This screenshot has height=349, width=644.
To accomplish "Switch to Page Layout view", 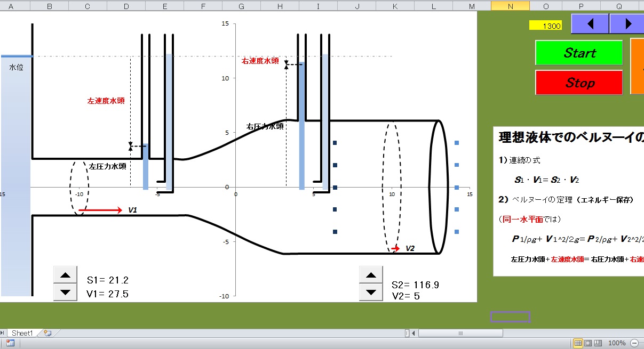I will 588,343.
